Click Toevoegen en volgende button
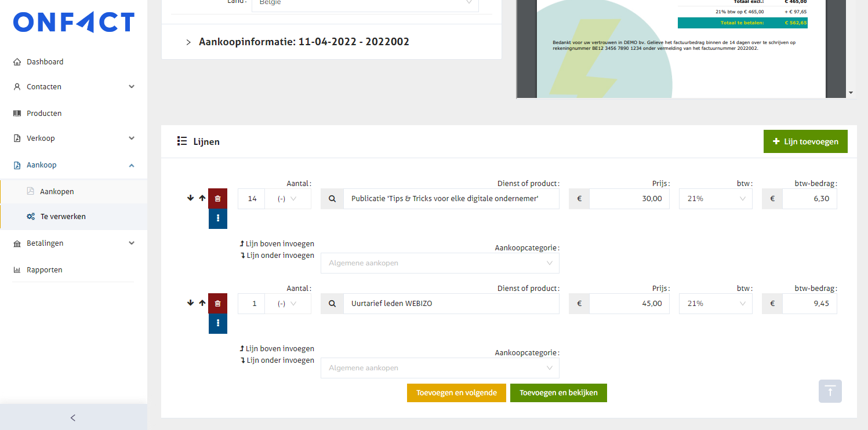This screenshot has width=868, height=430. point(456,393)
